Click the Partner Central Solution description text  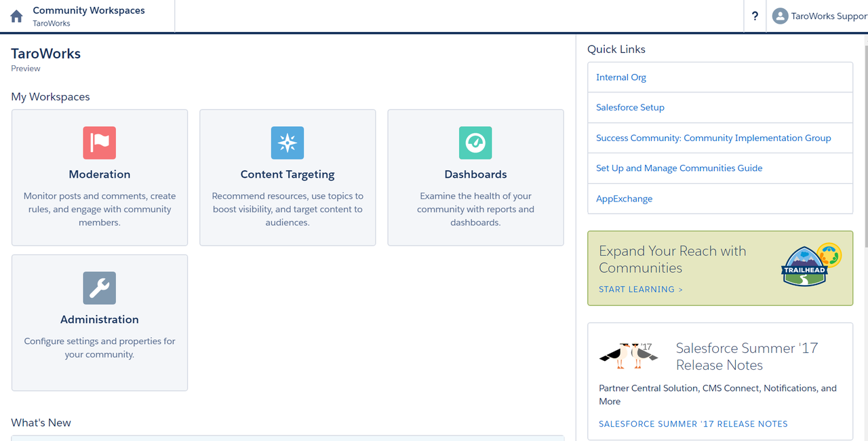pyautogui.click(x=717, y=395)
